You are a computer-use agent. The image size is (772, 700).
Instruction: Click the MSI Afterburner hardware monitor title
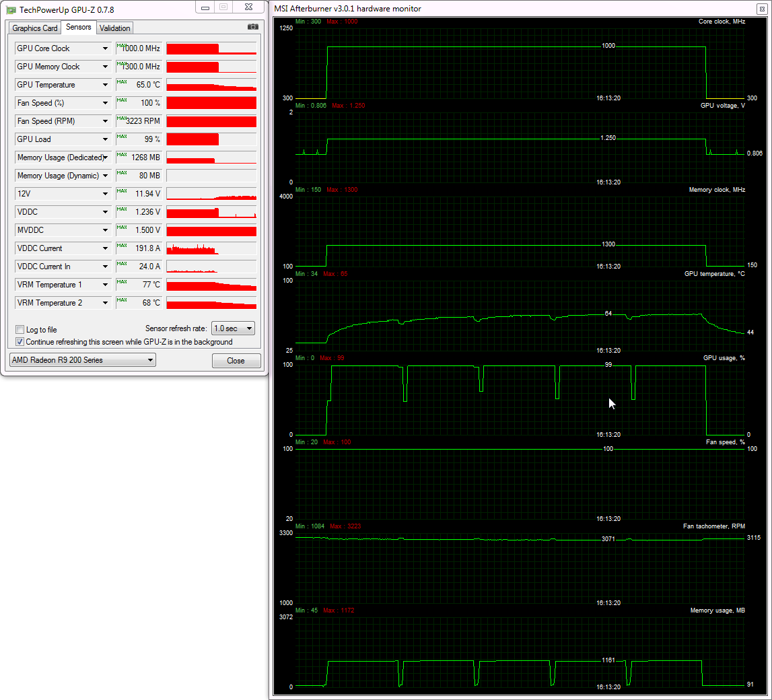click(x=347, y=9)
